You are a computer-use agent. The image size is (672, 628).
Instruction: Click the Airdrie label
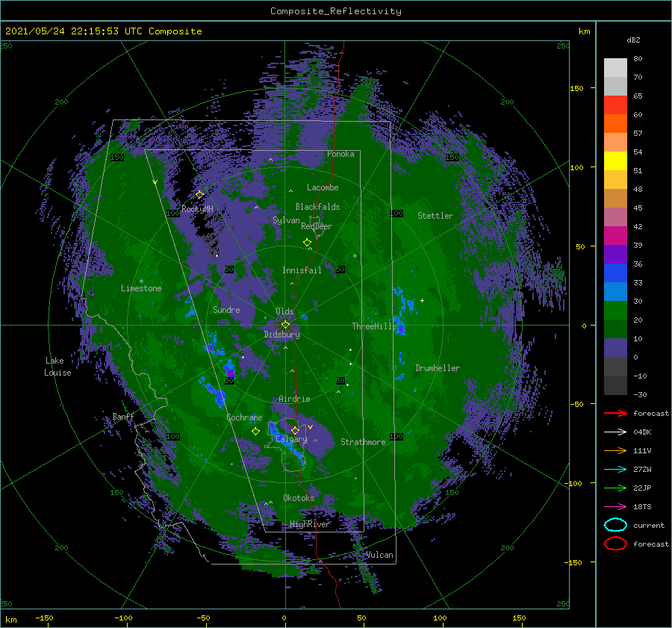point(294,399)
